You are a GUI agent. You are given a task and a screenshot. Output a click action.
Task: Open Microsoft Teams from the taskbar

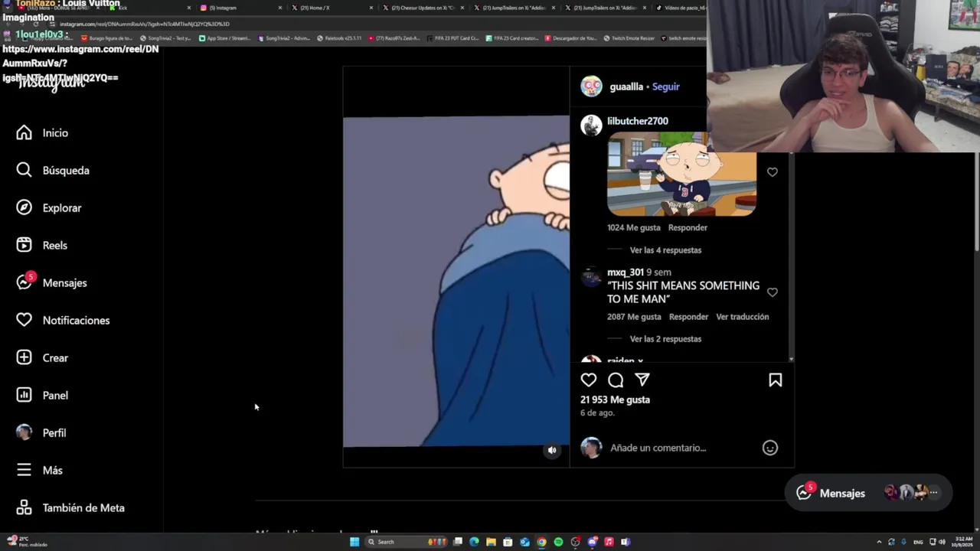(x=626, y=542)
